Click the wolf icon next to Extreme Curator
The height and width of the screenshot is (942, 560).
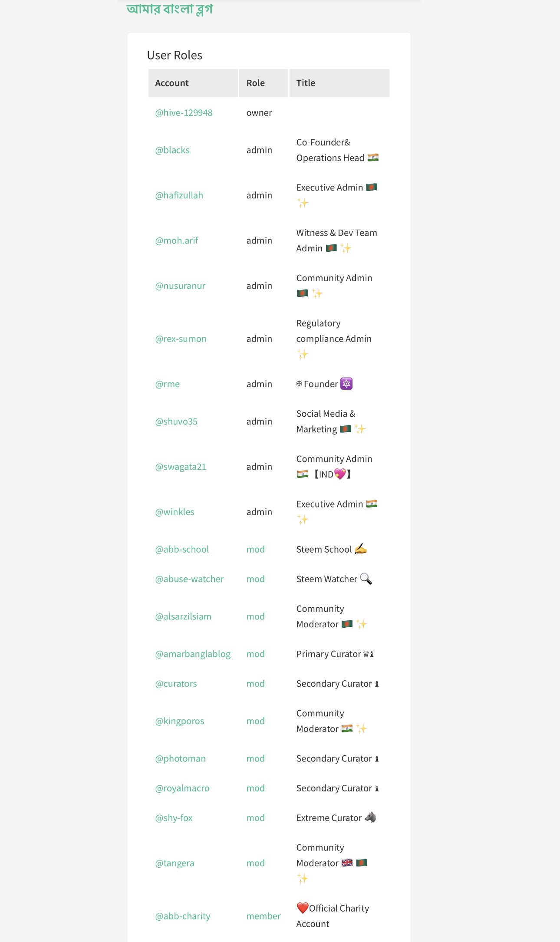370,817
